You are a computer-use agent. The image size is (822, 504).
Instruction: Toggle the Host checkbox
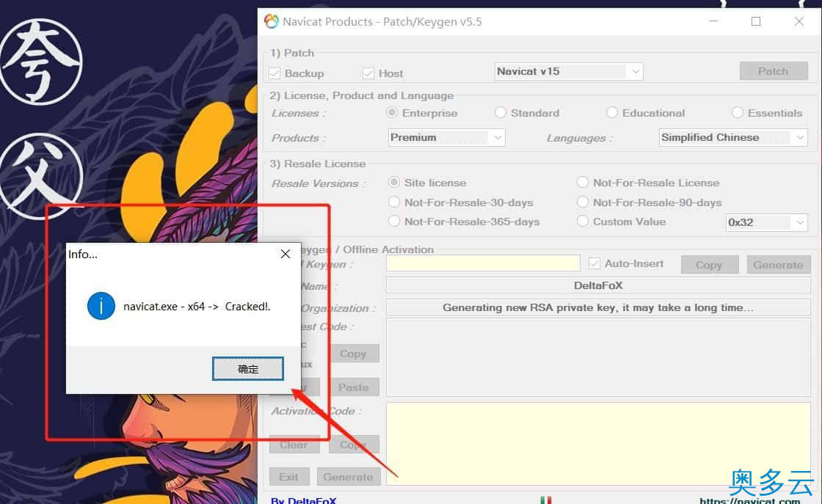[x=368, y=73]
